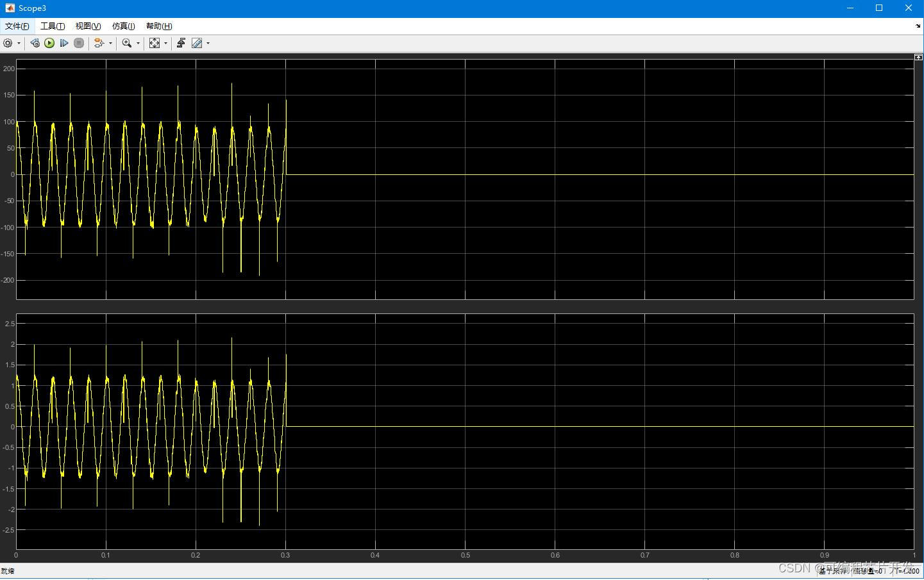Expand the dropdown arrow beside the configuration gear
Image resolution: width=924 pixels, height=580 pixels.
tap(19, 44)
